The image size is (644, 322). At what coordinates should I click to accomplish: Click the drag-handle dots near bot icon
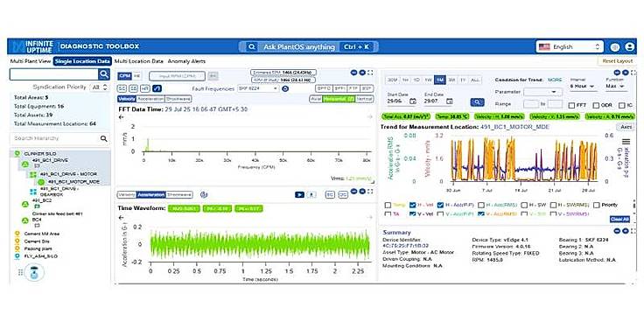pos(20,272)
